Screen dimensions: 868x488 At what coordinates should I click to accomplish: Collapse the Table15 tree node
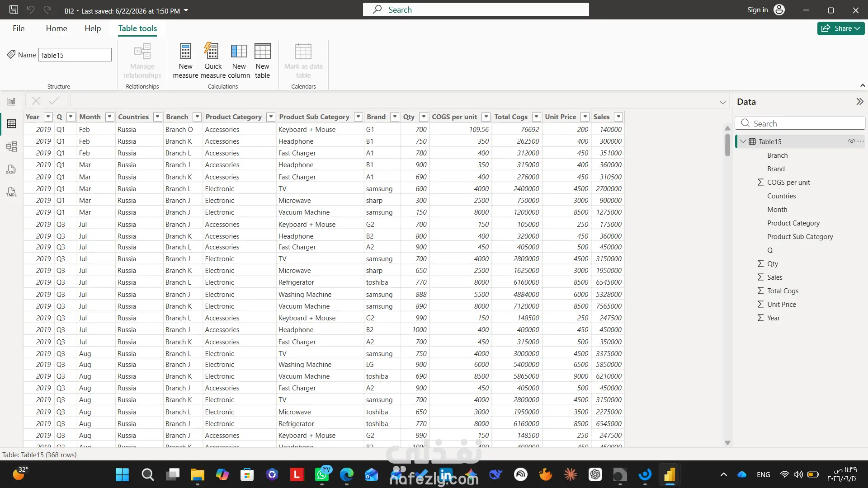click(x=743, y=141)
